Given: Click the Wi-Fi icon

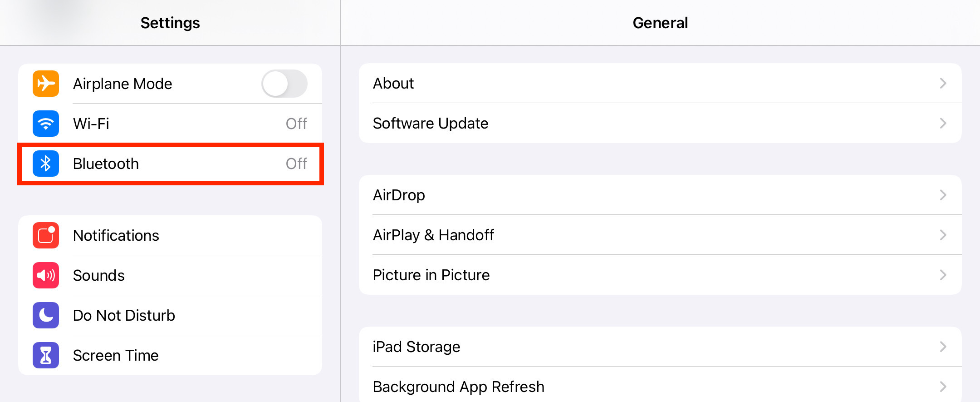Looking at the screenshot, I should (45, 124).
